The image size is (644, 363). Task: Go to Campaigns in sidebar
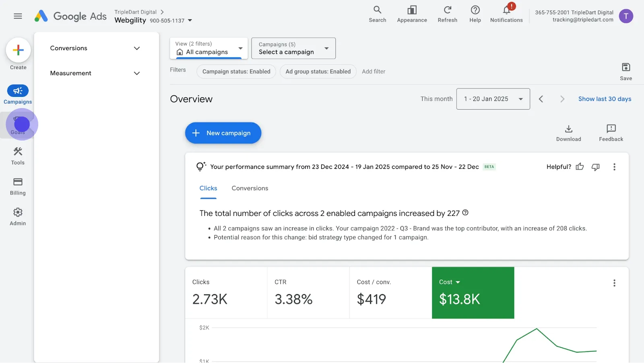(x=18, y=94)
